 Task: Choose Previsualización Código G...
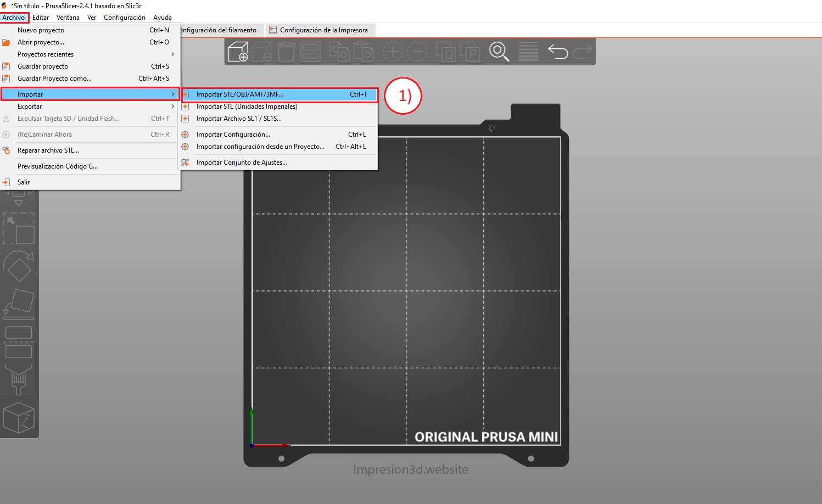tap(90, 166)
